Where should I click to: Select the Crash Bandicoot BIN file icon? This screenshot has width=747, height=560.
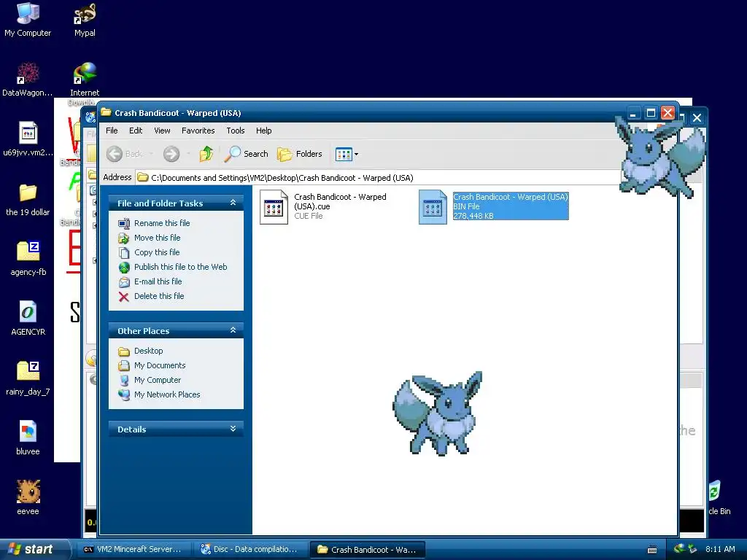click(x=433, y=206)
